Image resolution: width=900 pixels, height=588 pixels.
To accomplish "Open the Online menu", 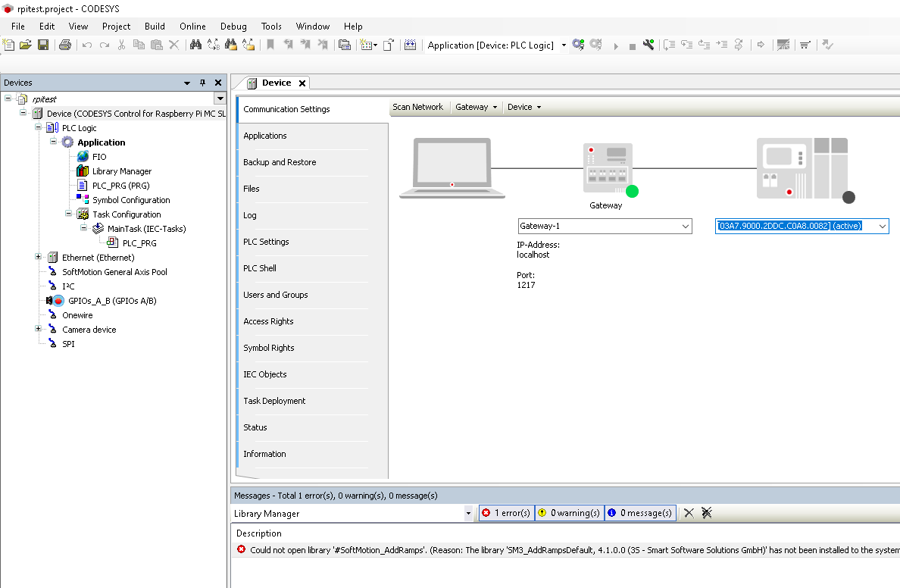I will [x=192, y=27].
